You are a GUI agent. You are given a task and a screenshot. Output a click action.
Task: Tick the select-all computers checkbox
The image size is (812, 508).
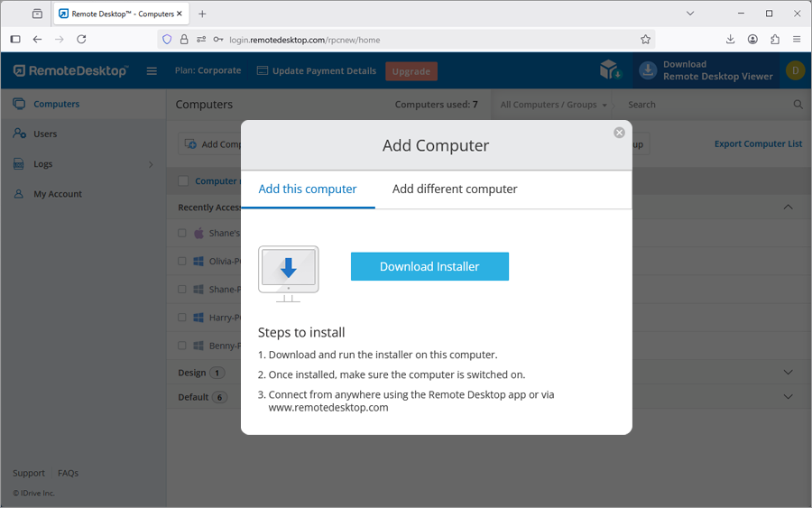click(183, 181)
